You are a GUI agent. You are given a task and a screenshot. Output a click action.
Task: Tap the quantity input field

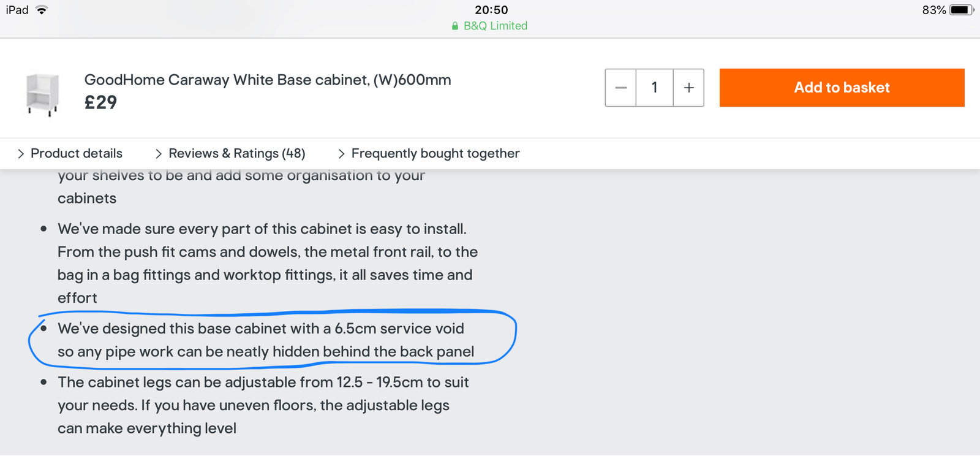pyautogui.click(x=654, y=88)
